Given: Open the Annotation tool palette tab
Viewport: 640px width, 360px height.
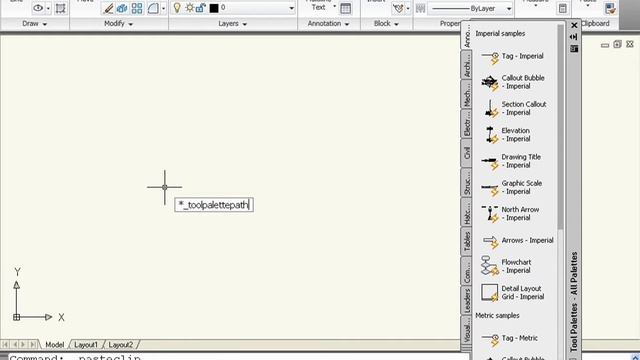Looking at the screenshot, I should tap(467, 36).
